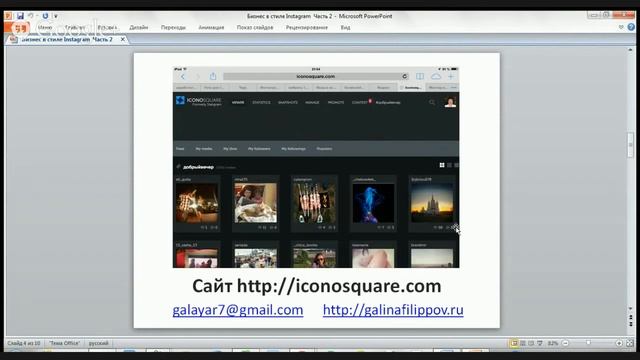Viewport: 640px width, 360px height.
Task: Open the Анимация ribbon tab
Action: (211, 28)
